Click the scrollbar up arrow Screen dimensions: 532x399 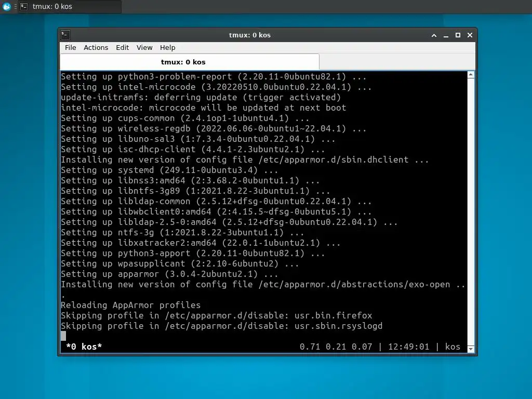[x=471, y=75]
